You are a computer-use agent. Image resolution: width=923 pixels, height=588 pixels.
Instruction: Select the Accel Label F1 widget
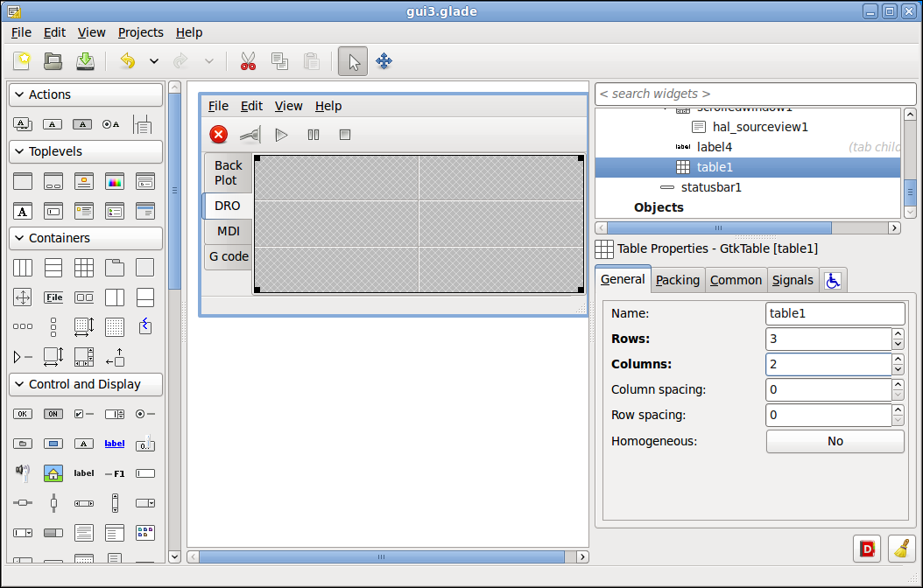pos(115,473)
